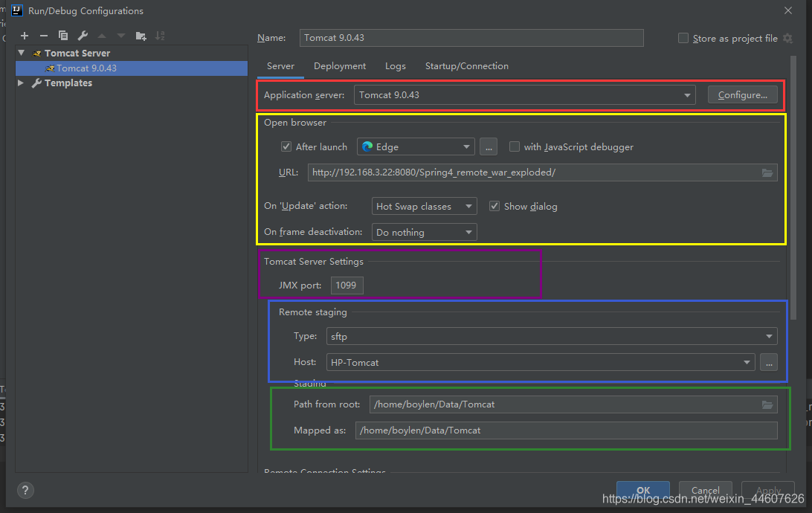
Task: Add a new configuration with the plus icon
Action: click(x=25, y=36)
